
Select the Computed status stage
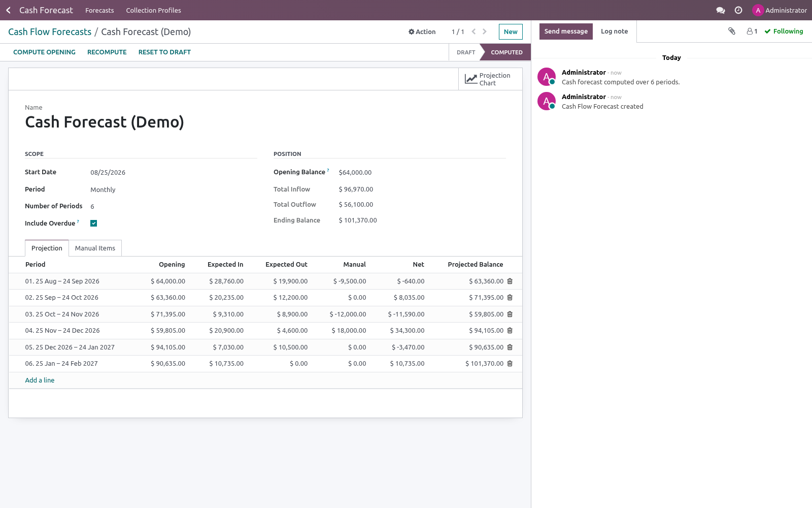pyautogui.click(x=506, y=52)
